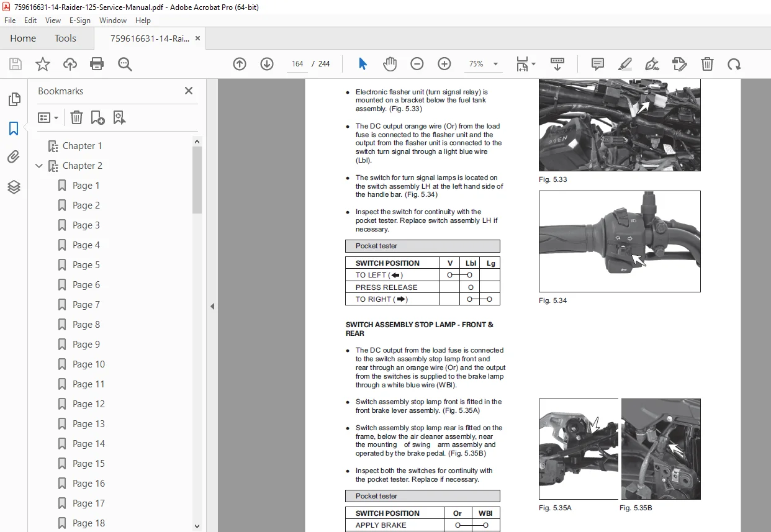Select the Chapter 1 bookmark
771x532 pixels.
click(82, 146)
